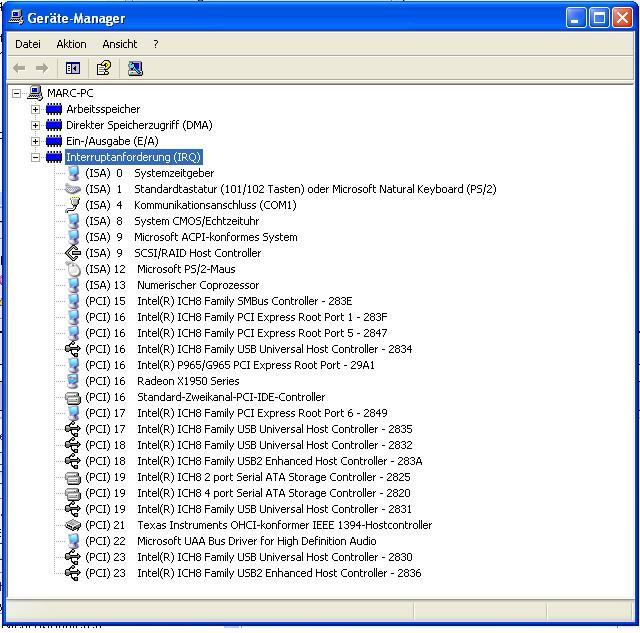The width and height of the screenshot is (640, 633).
Task: Click the USB icon for USB2 controller 2836
Action: (73, 573)
